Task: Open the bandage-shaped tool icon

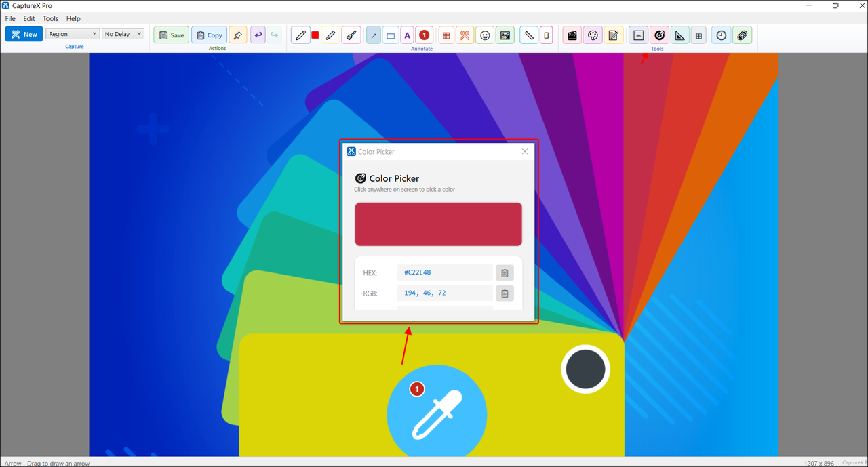Action: (x=743, y=35)
